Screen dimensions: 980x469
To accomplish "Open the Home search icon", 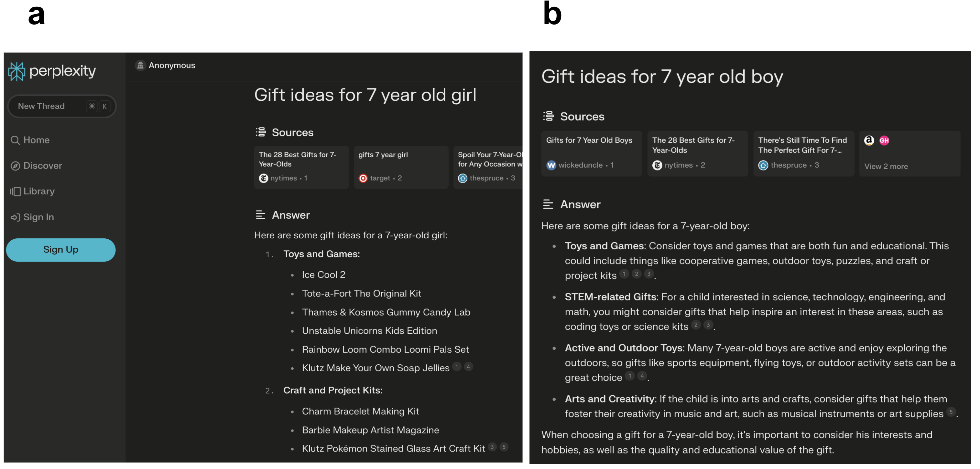I will tap(15, 140).
